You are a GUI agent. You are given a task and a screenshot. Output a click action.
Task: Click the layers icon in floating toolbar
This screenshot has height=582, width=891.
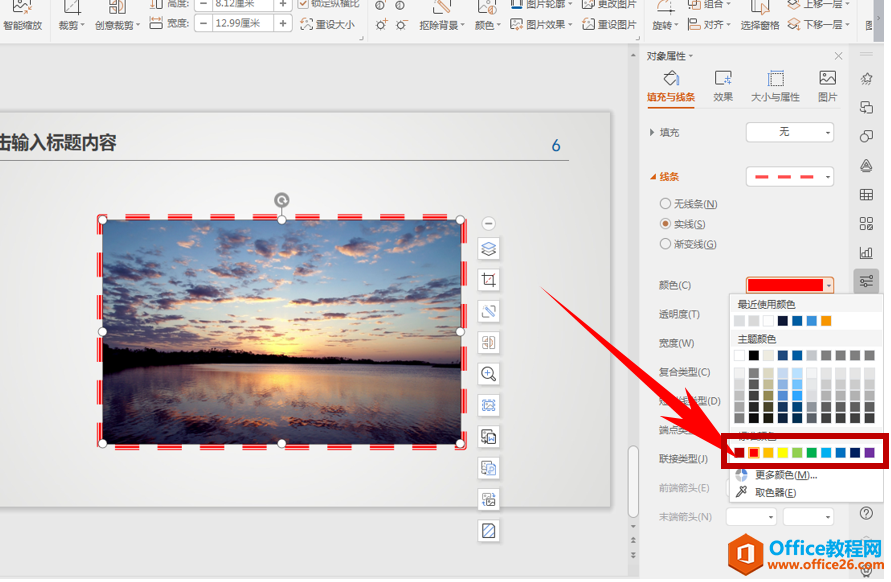point(488,249)
